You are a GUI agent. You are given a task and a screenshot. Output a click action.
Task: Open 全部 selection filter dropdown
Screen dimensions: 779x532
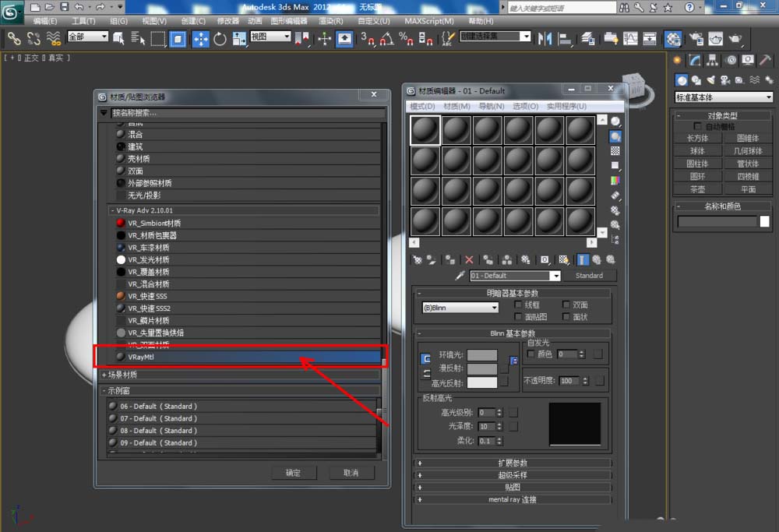[x=87, y=37]
